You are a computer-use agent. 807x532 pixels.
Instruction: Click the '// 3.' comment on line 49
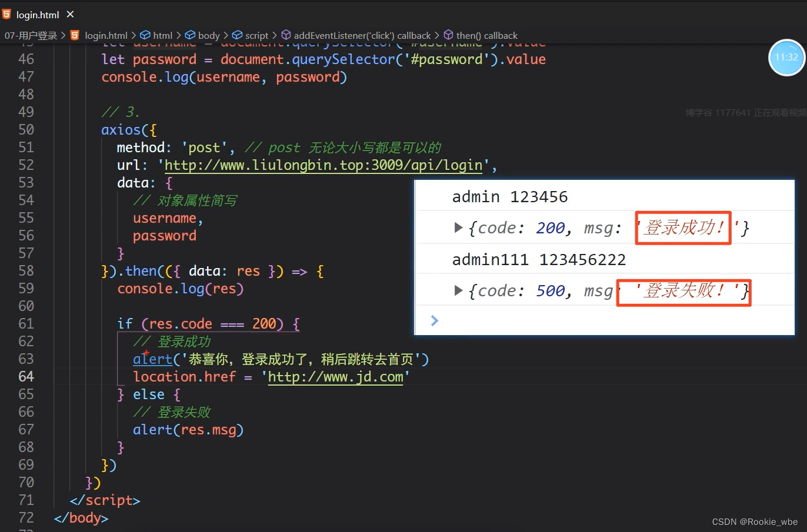121,112
